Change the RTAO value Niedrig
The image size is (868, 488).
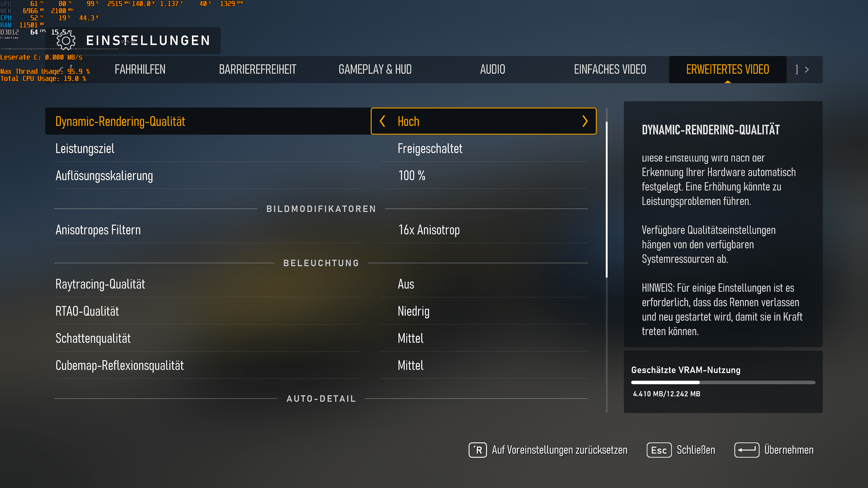click(413, 311)
